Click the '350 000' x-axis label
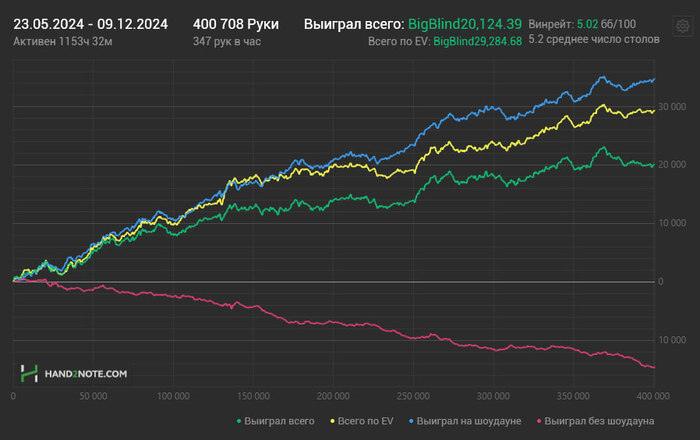Viewport: 700px width, 440px height. 573,396
